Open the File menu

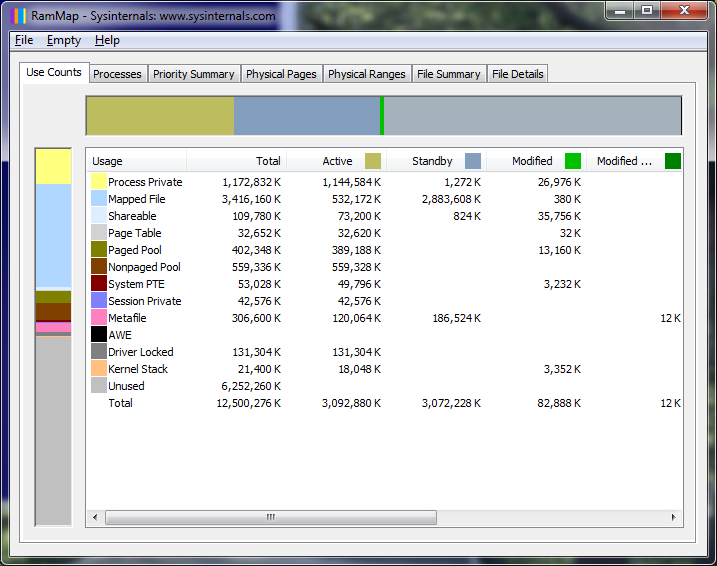point(24,40)
